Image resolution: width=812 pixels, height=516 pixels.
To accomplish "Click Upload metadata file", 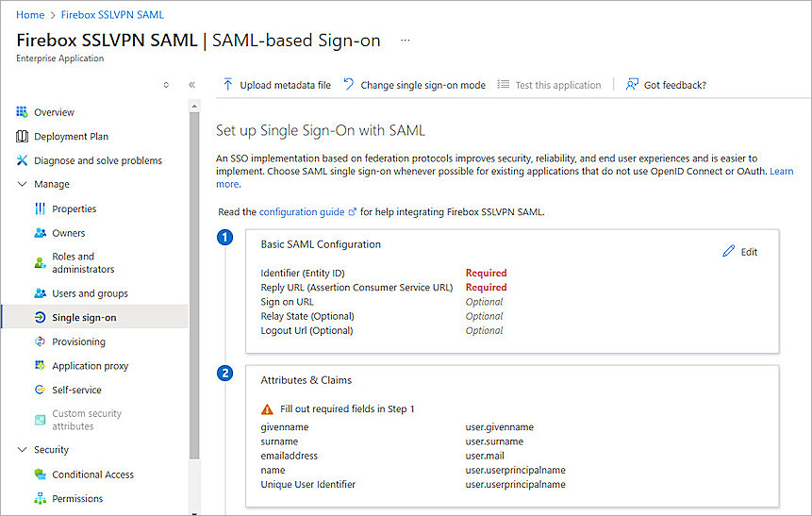I will [276, 85].
